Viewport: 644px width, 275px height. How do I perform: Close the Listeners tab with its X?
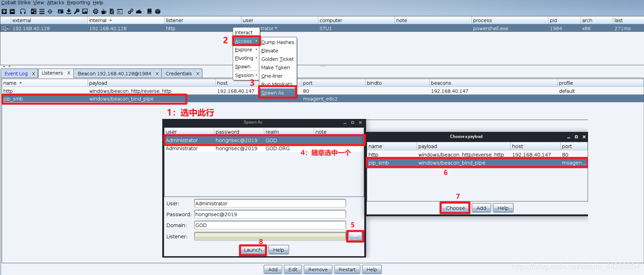point(69,73)
